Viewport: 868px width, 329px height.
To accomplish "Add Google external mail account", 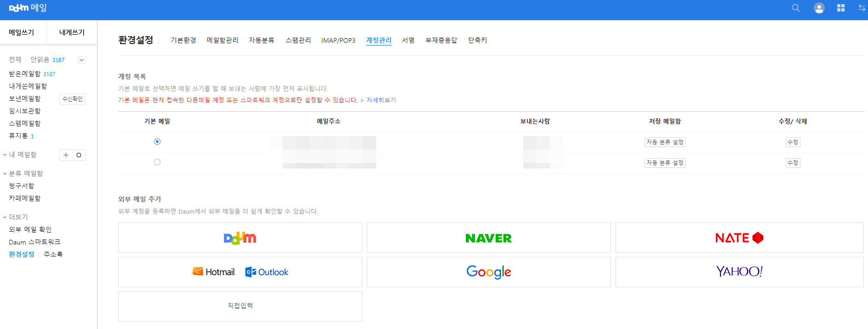I will coord(489,272).
